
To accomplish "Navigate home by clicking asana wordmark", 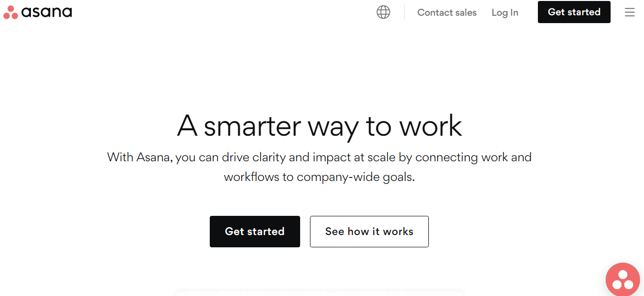I will 47,12.
